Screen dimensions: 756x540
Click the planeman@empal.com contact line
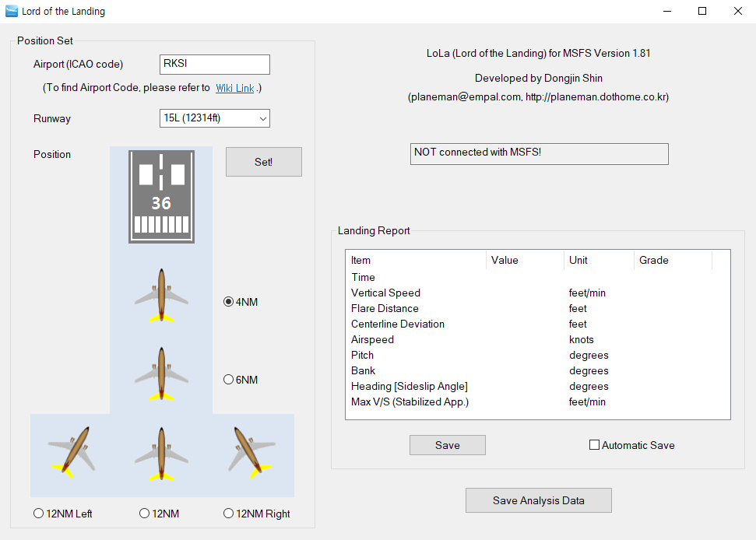(539, 96)
